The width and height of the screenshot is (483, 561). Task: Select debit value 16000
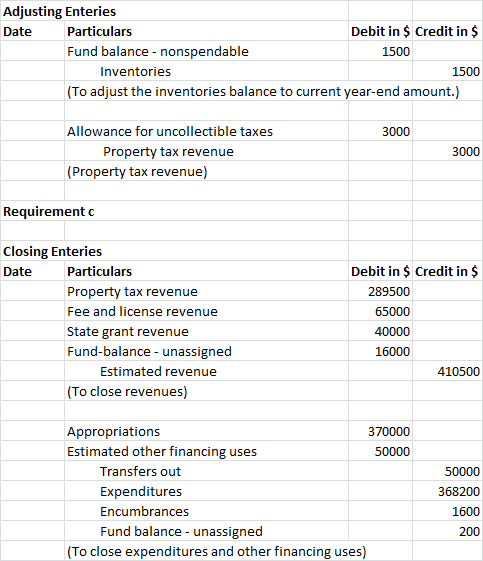(392, 352)
